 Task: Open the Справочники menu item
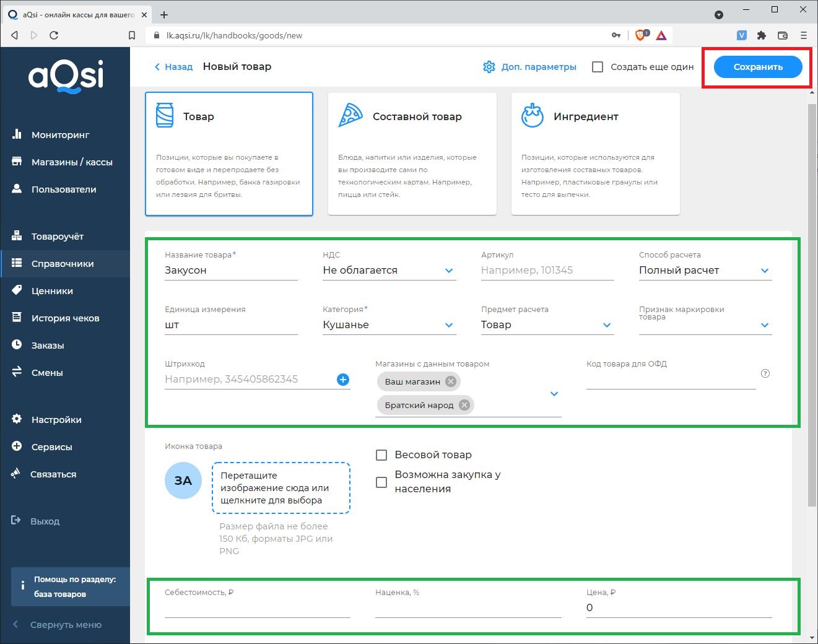click(65, 263)
